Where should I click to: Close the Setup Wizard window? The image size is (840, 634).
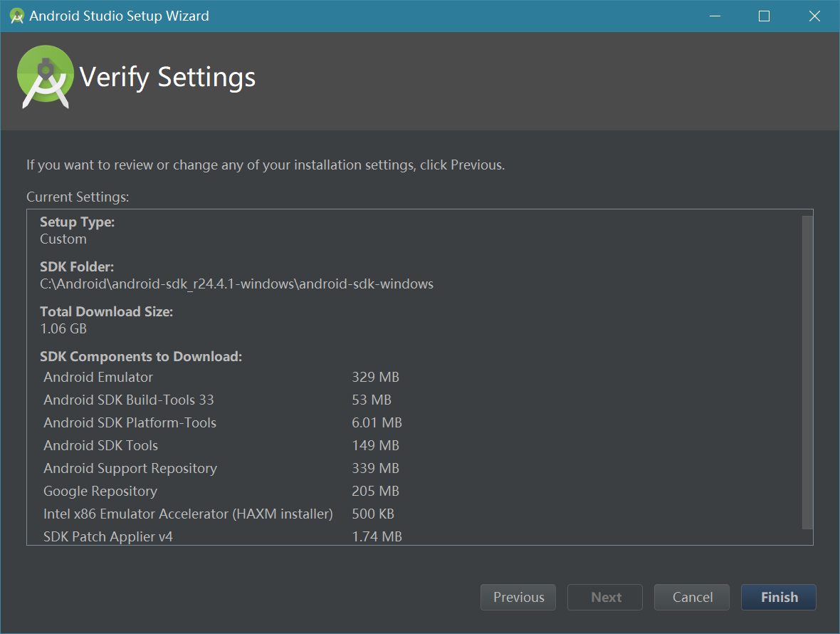(814, 16)
